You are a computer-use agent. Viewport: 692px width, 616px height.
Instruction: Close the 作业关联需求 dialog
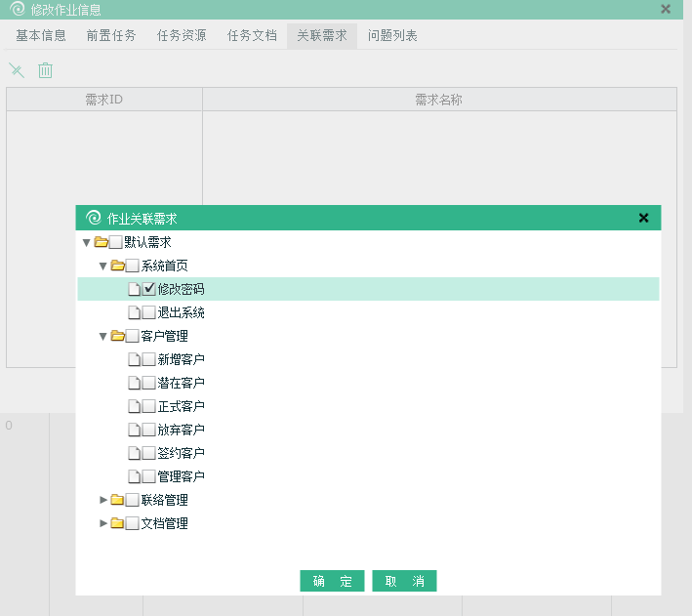tap(643, 219)
